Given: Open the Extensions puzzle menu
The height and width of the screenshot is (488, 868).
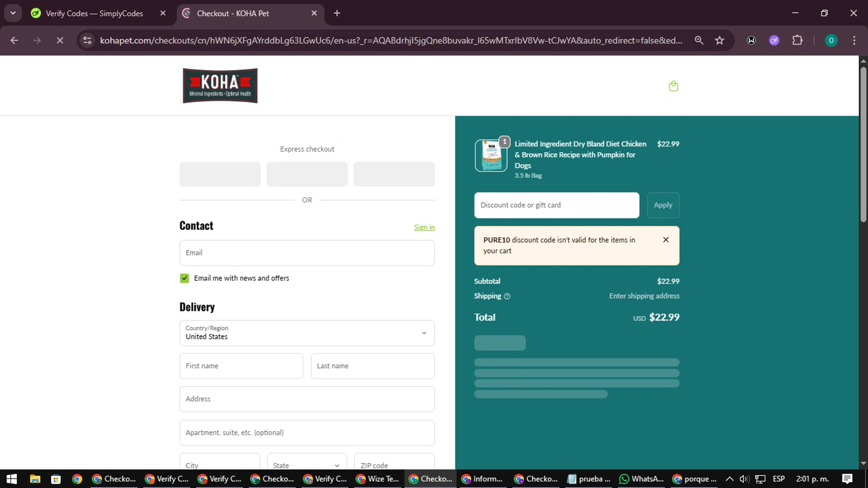Looking at the screenshot, I should click(797, 41).
